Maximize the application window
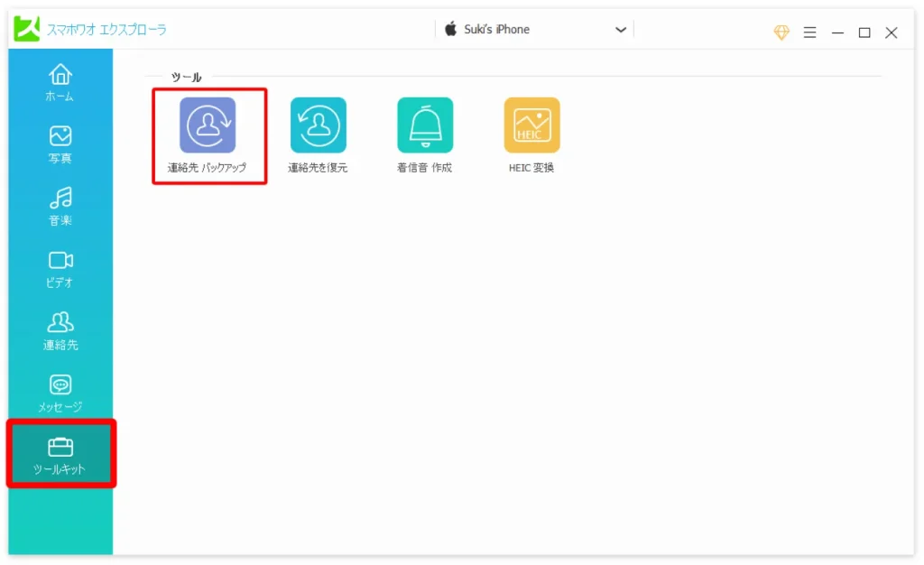This screenshot has width=924, height=565. [864, 32]
